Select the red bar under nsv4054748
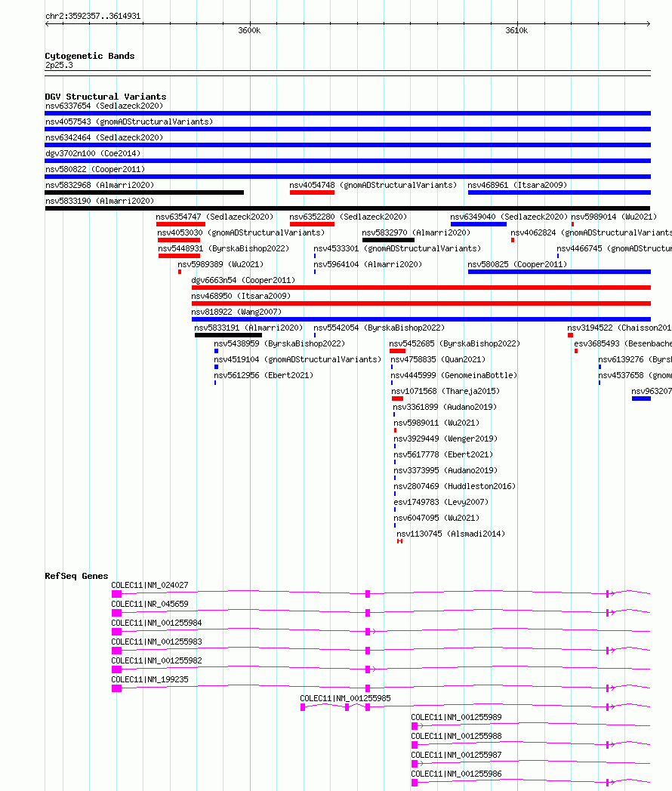The width and height of the screenshot is (672, 791). point(312,192)
